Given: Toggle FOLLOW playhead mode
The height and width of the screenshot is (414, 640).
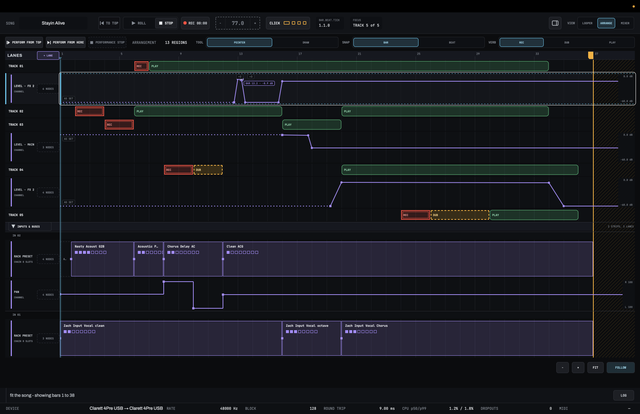Looking at the screenshot, I should [x=620, y=367].
